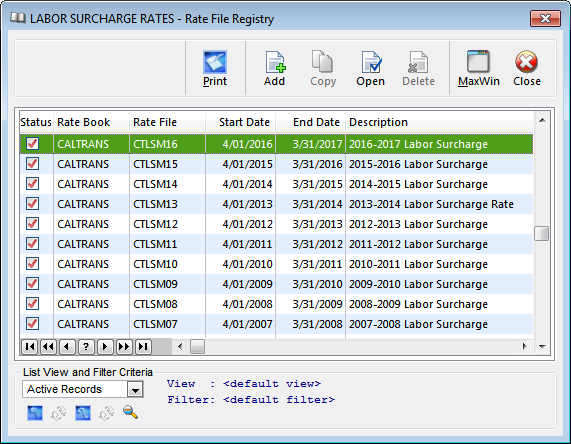Open the selected rate file
This screenshot has width=571, height=444.
370,68
